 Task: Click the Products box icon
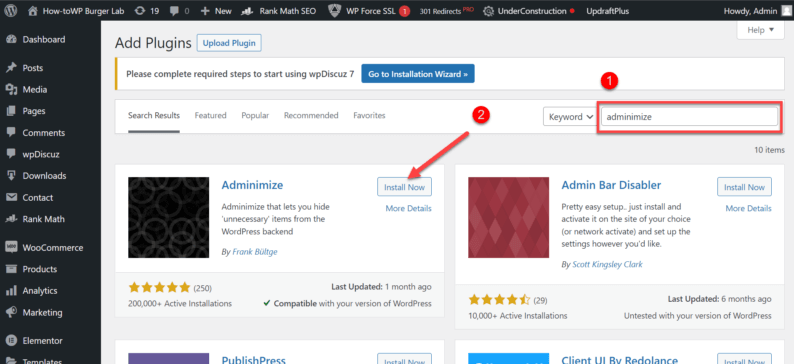pyautogui.click(x=11, y=269)
